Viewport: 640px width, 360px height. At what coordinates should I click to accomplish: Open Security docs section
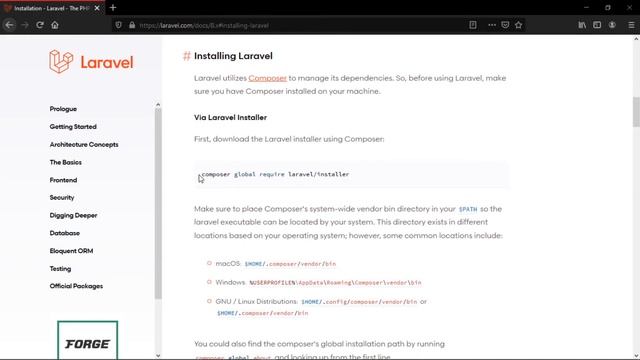coord(62,198)
